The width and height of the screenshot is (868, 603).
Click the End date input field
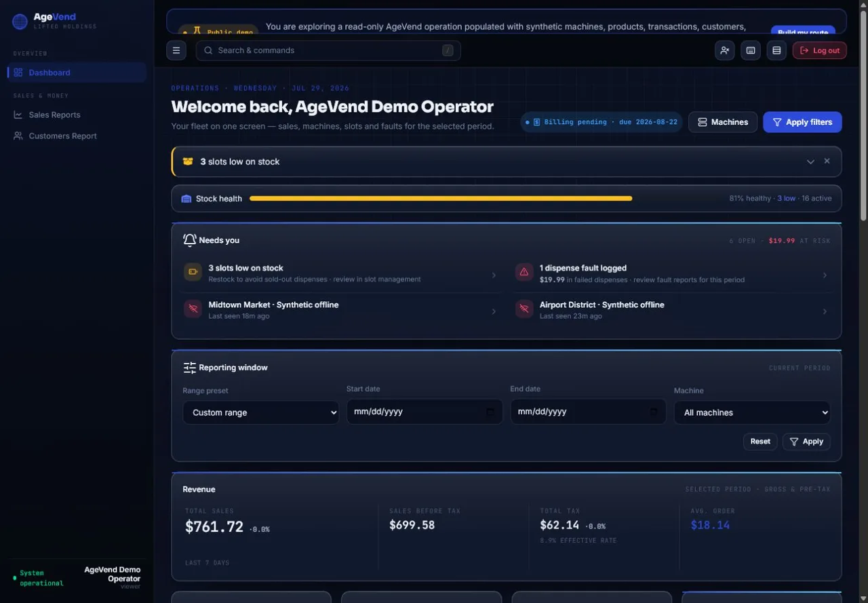(589, 412)
